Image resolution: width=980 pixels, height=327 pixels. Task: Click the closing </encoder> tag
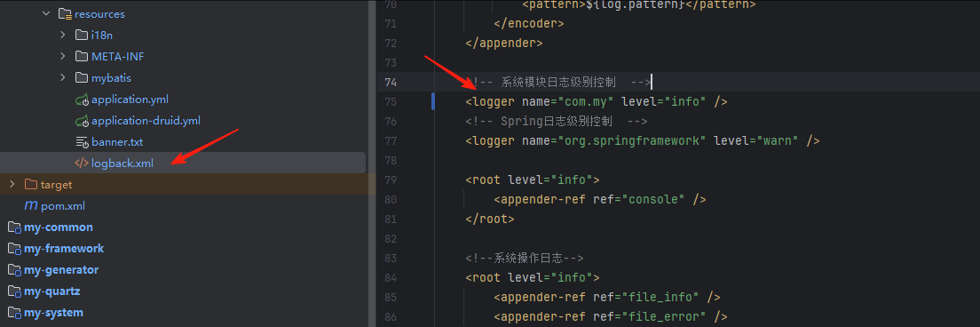(x=529, y=24)
